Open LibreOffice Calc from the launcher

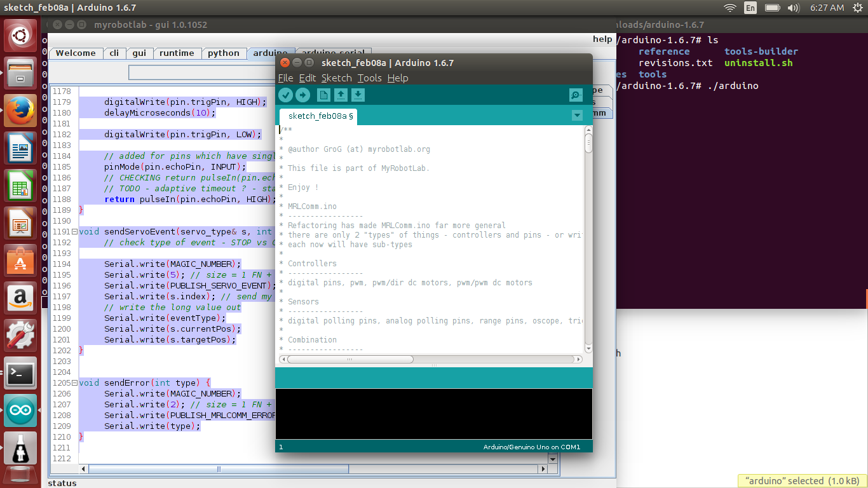tap(20, 186)
